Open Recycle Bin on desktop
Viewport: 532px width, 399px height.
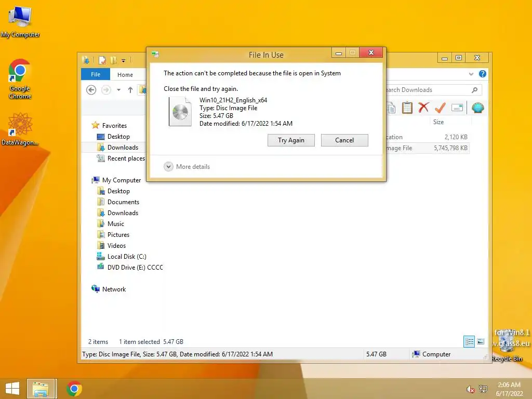pos(507,345)
